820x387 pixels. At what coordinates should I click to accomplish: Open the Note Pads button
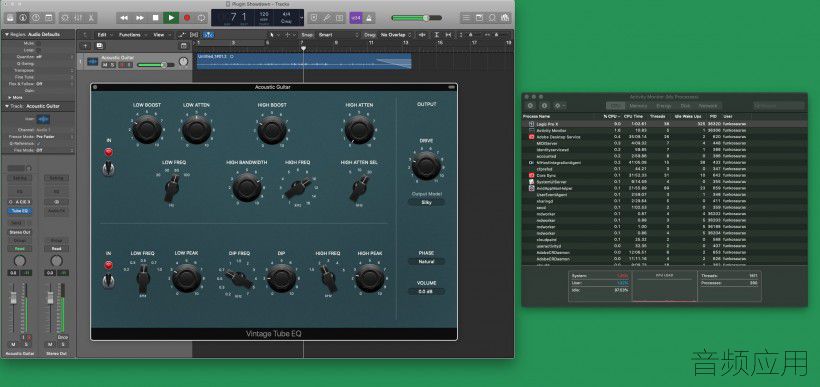click(x=479, y=18)
